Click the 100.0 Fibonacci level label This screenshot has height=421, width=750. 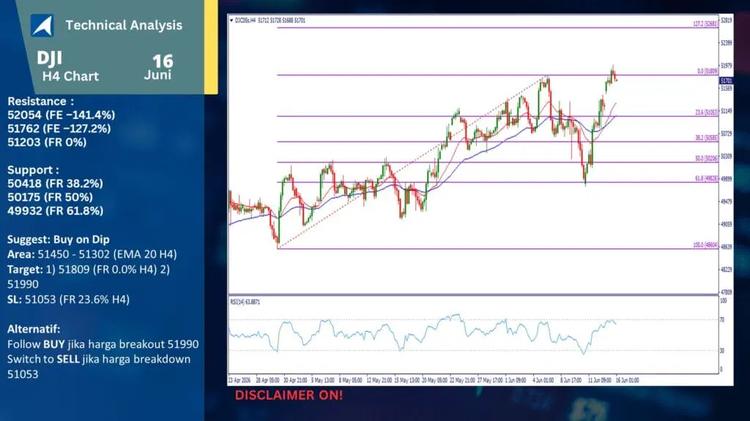(x=706, y=245)
